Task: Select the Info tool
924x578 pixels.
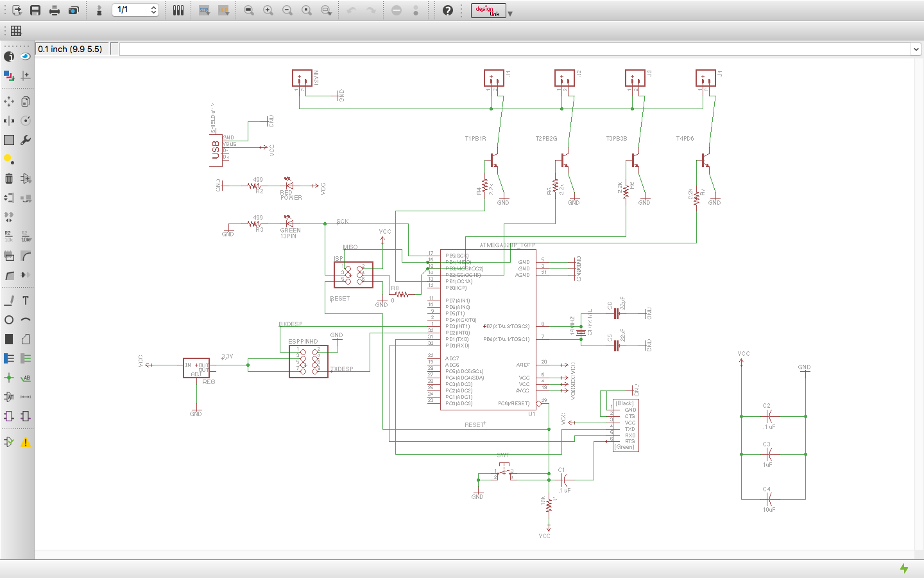Action: [9, 57]
